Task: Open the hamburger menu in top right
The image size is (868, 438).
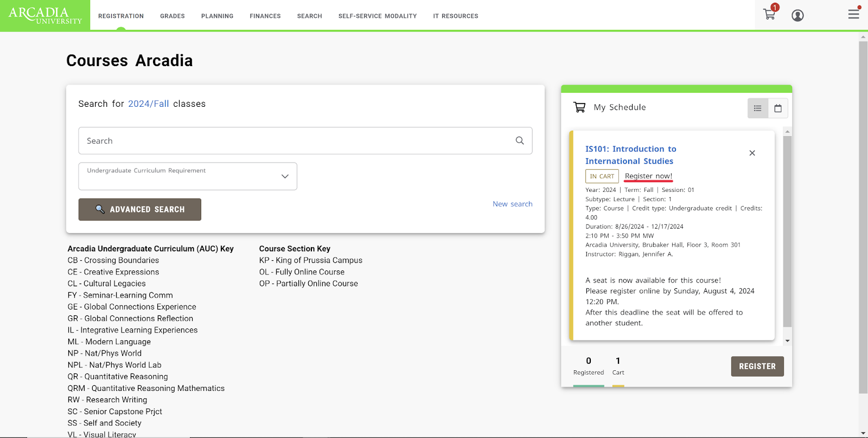Action: [x=853, y=15]
